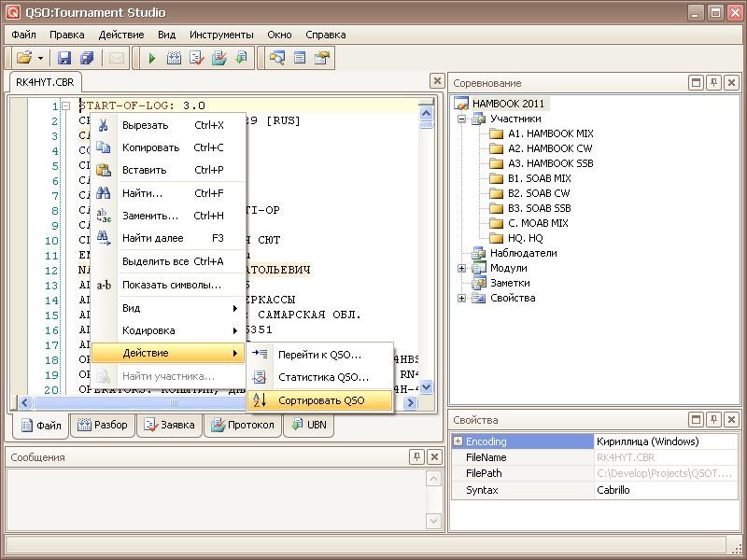This screenshot has height=560, width=747.
Task: Collapse the Участники tree node
Action: [x=461, y=119]
